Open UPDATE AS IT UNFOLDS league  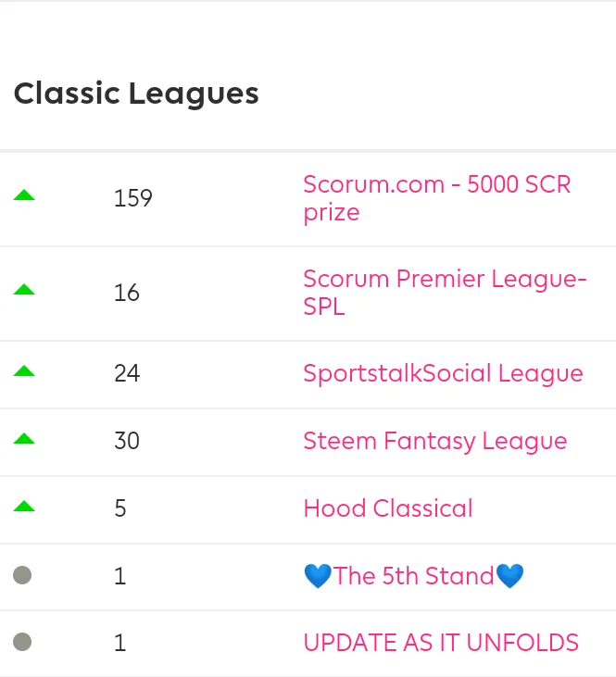(x=441, y=643)
